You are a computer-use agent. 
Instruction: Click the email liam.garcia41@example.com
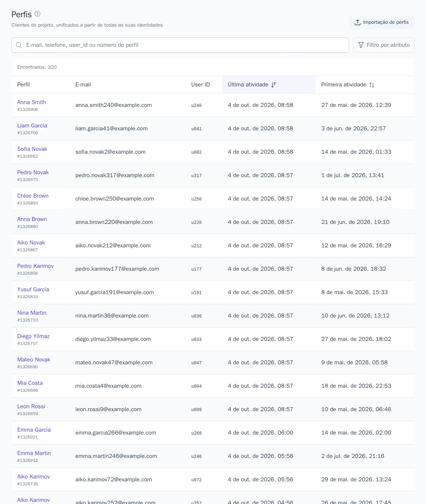(112, 129)
